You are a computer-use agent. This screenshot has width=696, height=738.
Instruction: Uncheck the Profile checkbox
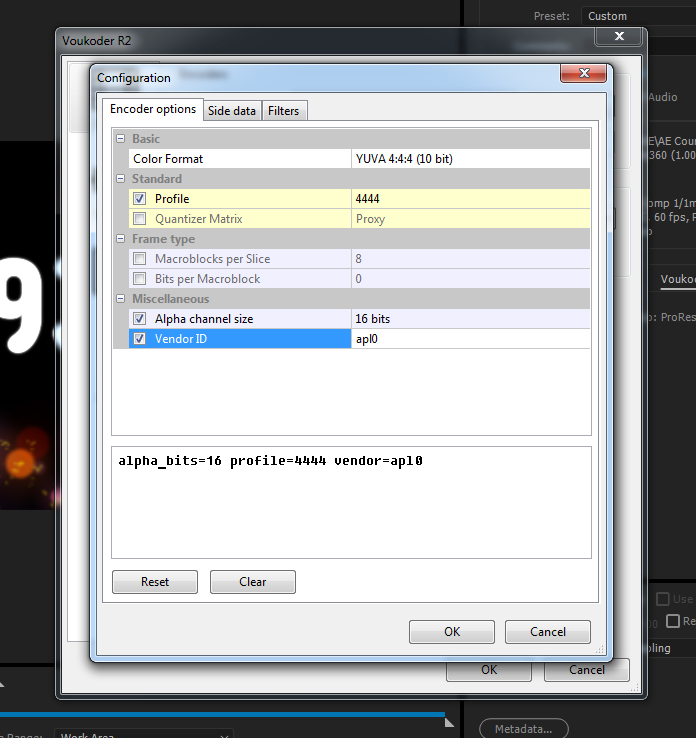(x=140, y=199)
